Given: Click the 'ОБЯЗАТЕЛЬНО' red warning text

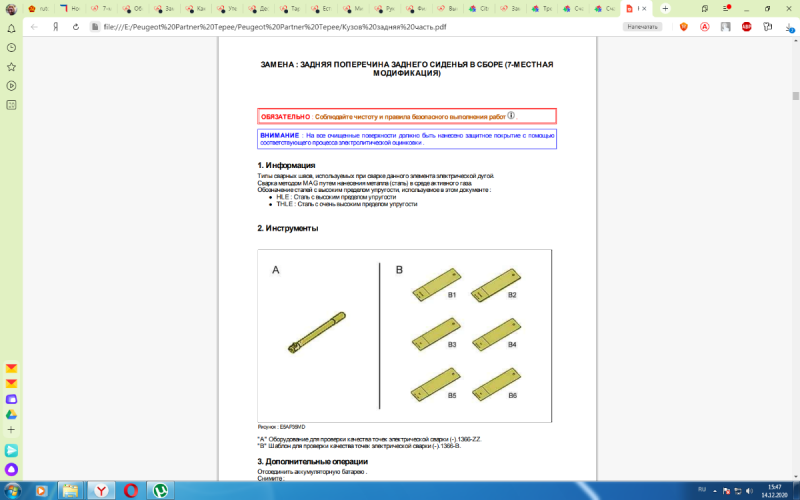Looking at the screenshot, I should pos(285,117).
